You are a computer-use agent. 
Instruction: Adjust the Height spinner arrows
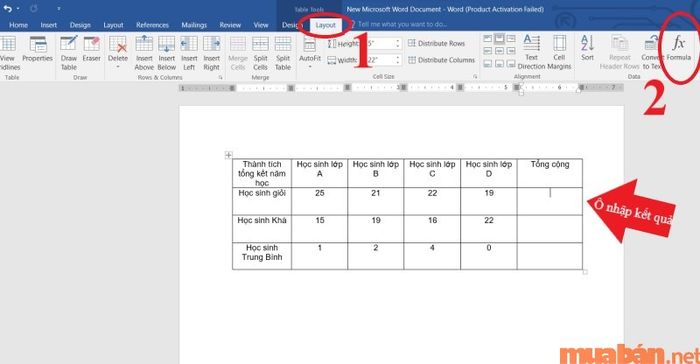397,43
